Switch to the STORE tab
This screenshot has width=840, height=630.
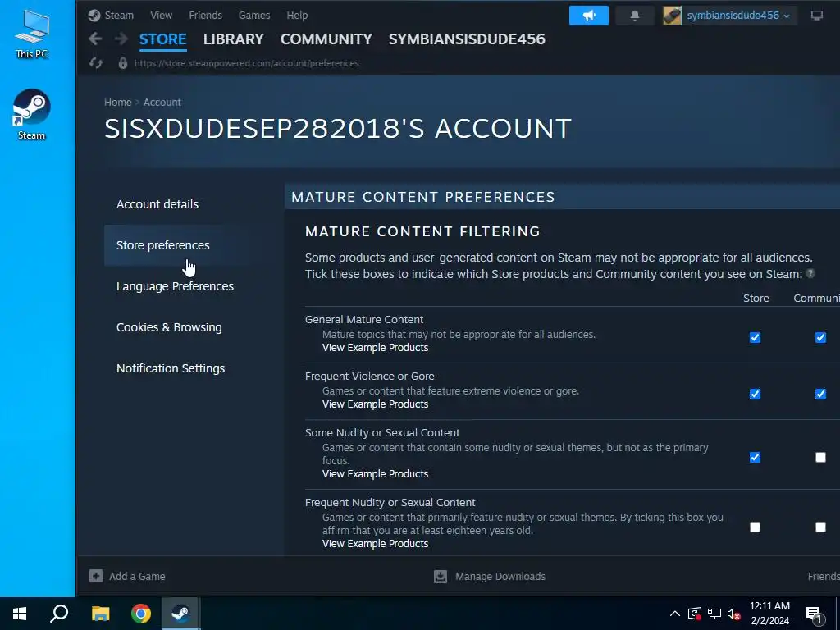point(163,39)
